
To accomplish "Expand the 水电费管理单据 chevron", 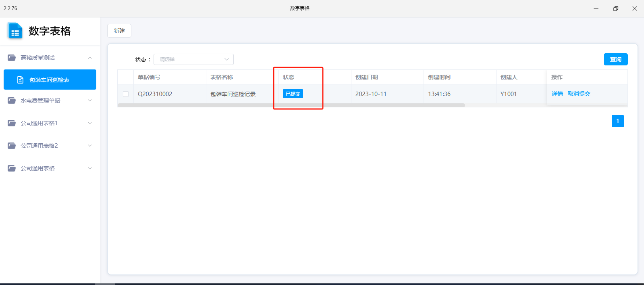I will point(90,101).
